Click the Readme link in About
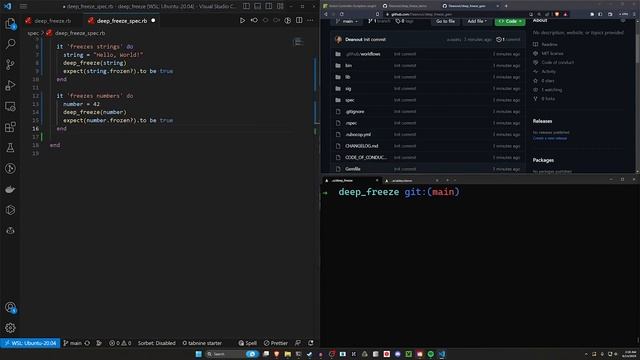640x360 pixels. coord(545,44)
